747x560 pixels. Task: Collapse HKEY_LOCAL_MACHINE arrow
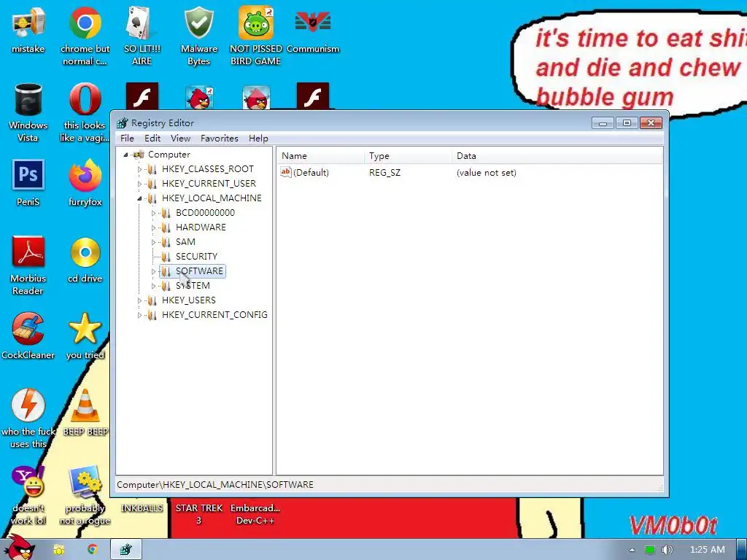pyautogui.click(x=139, y=198)
